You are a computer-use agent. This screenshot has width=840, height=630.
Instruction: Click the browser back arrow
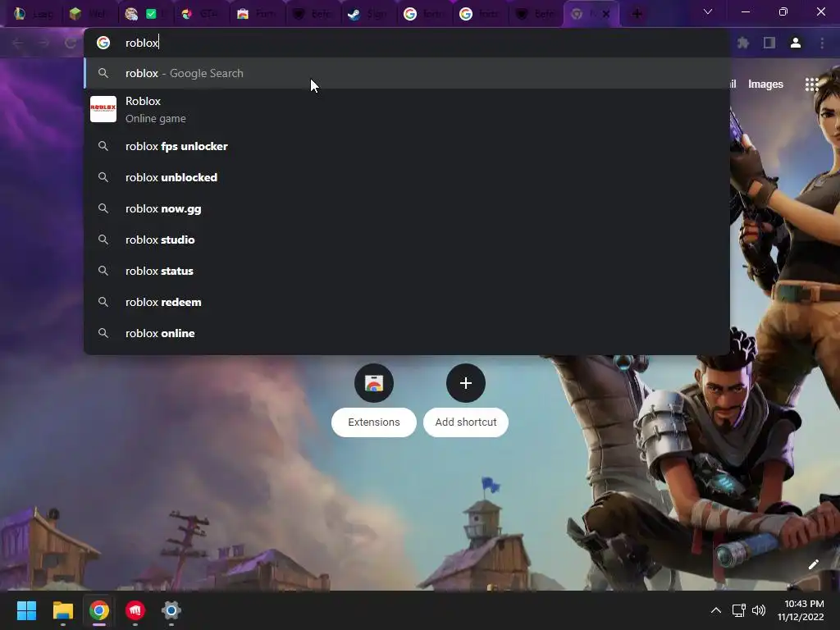point(18,43)
